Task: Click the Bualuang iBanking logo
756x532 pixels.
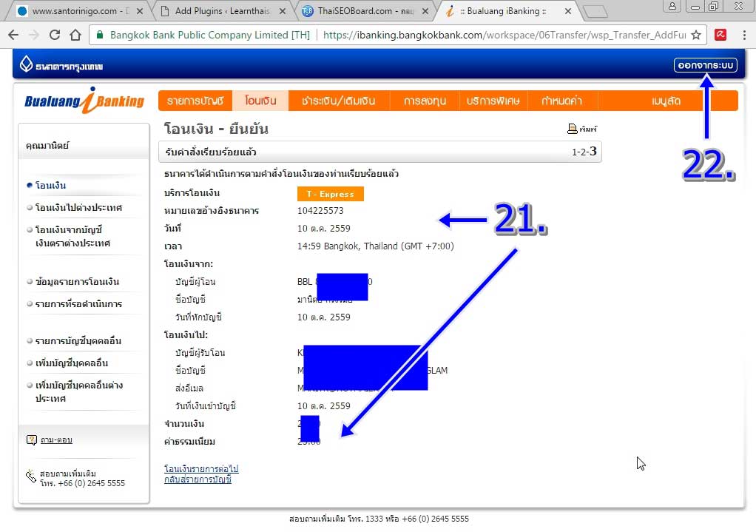Action: [x=84, y=101]
